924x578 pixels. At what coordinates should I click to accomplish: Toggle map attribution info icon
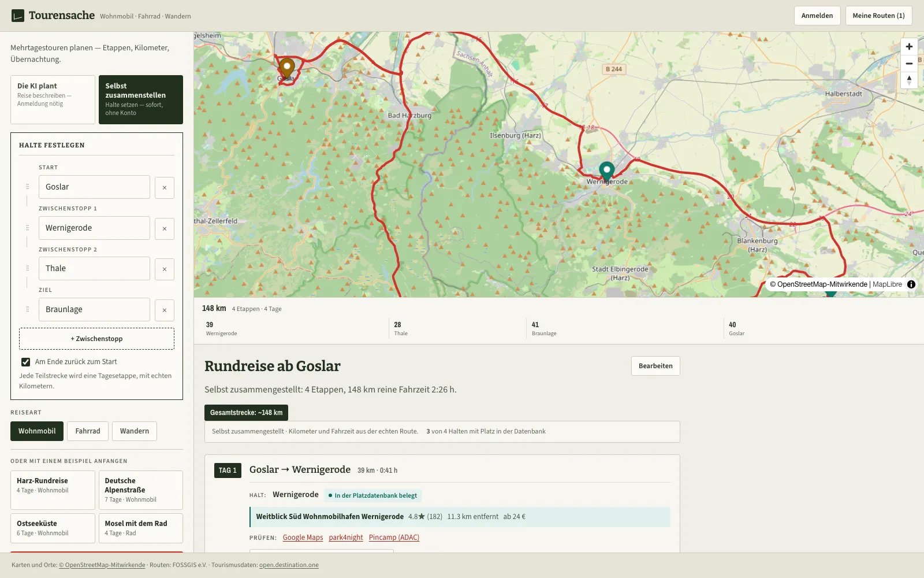tap(911, 284)
